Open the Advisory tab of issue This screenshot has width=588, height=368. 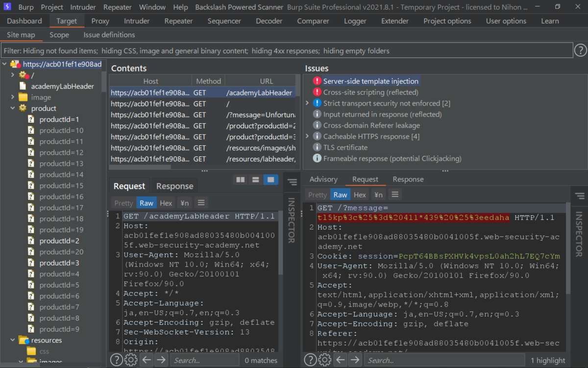[323, 179]
